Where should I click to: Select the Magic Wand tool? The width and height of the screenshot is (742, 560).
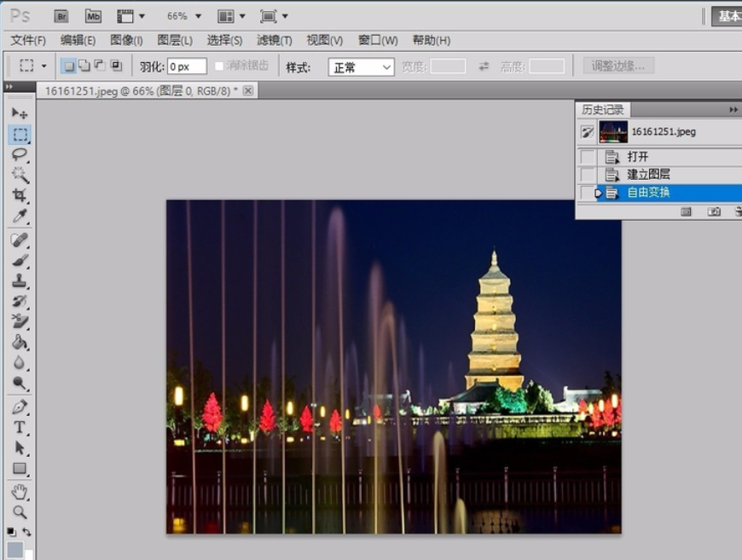coord(20,175)
